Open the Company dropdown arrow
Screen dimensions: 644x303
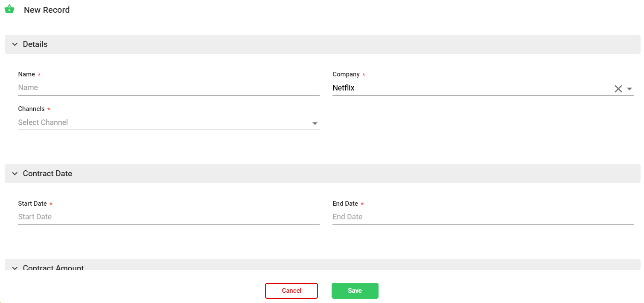pyautogui.click(x=629, y=89)
